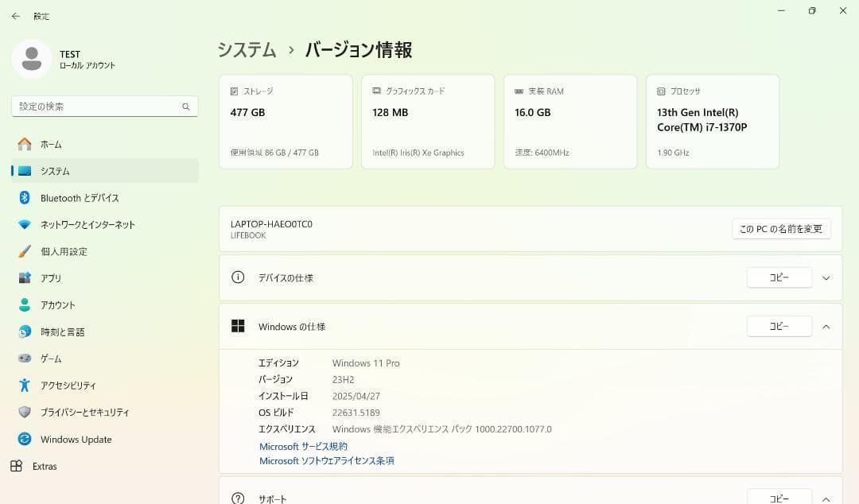Expand the デバイスの仕様 section
This screenshot has width=859, height=504.
(826, 277)
